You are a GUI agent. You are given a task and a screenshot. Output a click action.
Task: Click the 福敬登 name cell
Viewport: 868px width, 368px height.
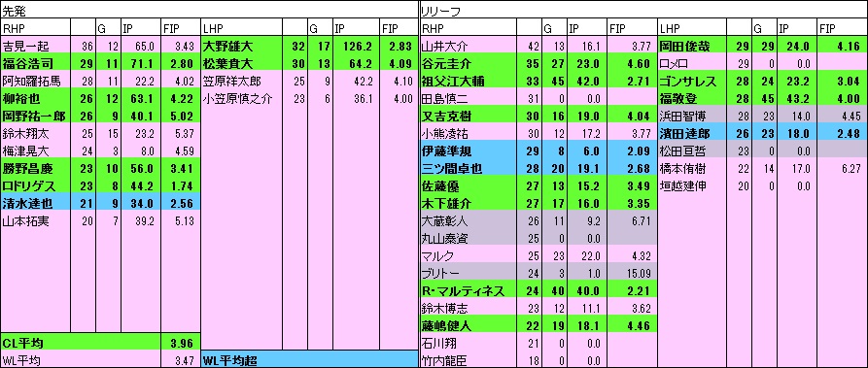(692, 98)
